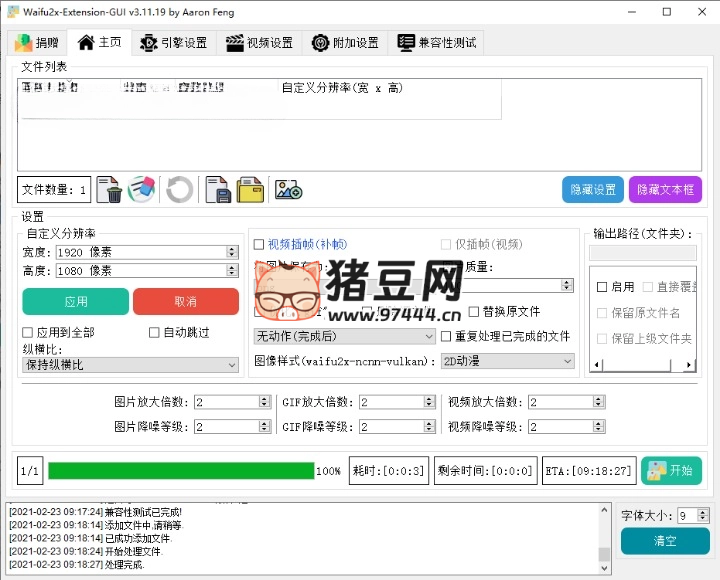The width and height of the screenshot is (720, 580).
Task: Click the 质量 quality stepper arrows
Action: click(x=567, y=285)
